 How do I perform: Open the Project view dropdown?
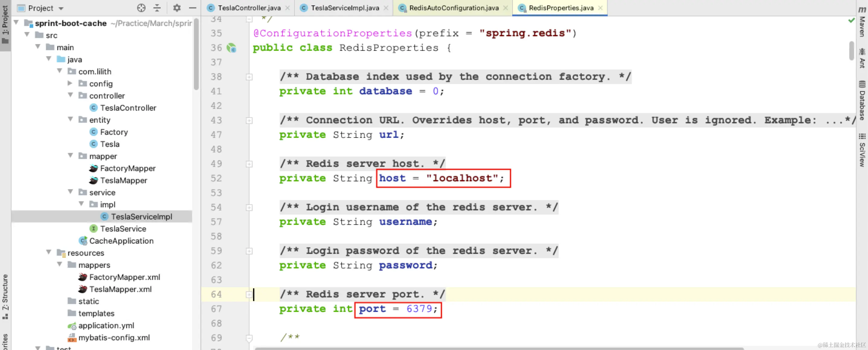tap(61, 8)
